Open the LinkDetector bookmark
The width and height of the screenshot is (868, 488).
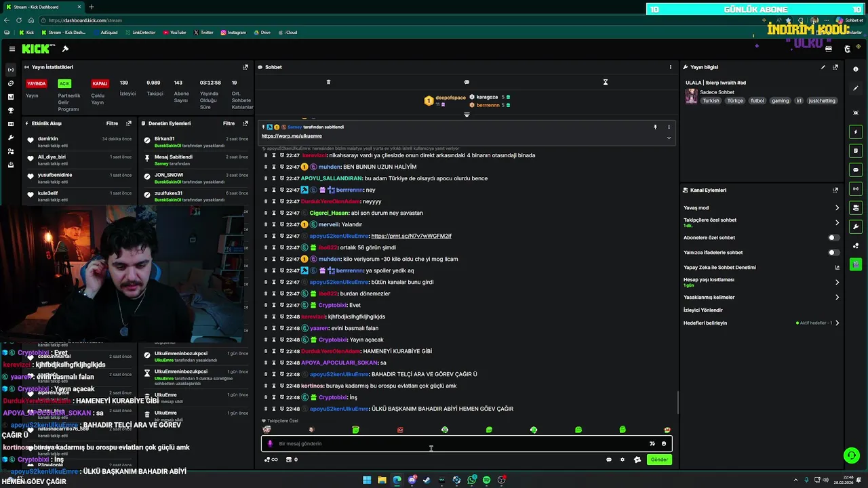pos(140,33)
